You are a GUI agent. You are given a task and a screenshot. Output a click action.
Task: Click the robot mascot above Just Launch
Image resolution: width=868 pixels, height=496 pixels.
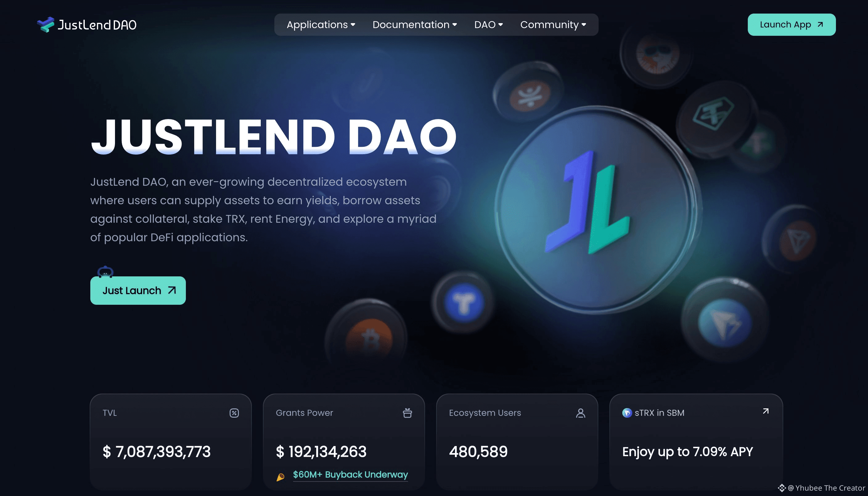pos(105,272)
